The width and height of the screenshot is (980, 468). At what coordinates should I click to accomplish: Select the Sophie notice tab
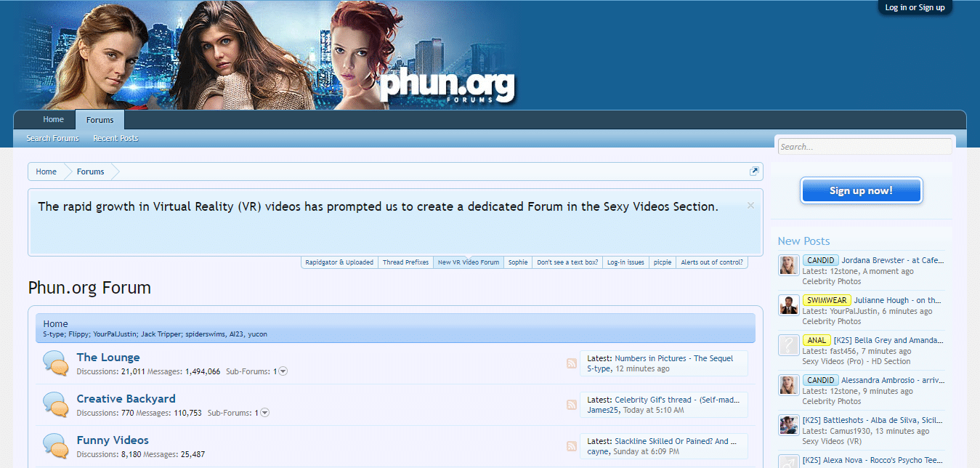[x=518, y=262]
